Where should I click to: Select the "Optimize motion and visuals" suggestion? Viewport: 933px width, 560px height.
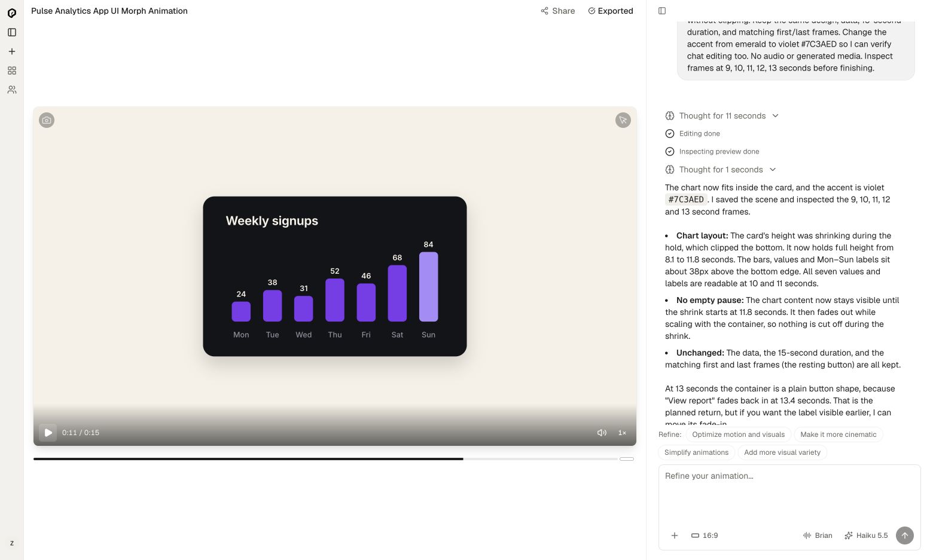click(x=739, y=434)
